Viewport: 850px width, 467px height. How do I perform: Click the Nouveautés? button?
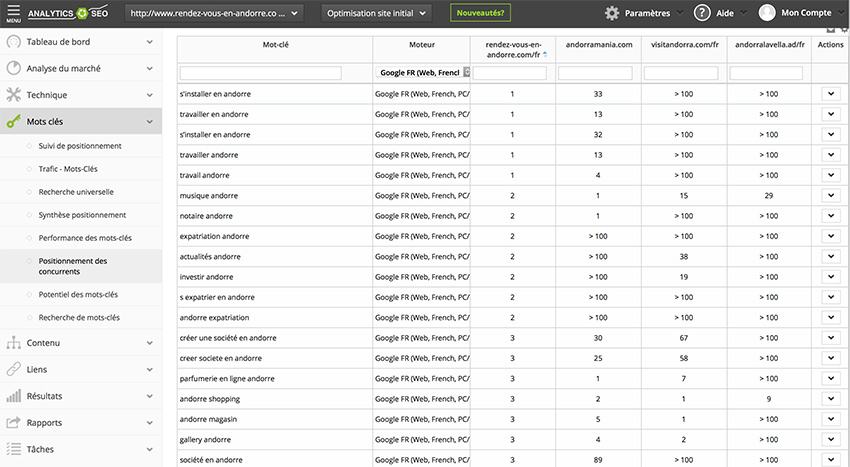479,14
